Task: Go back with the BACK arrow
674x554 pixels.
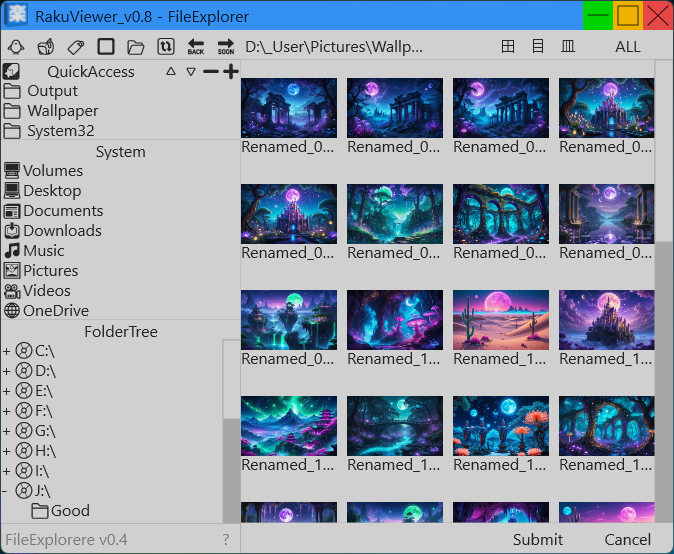Action: coord(196,46)
